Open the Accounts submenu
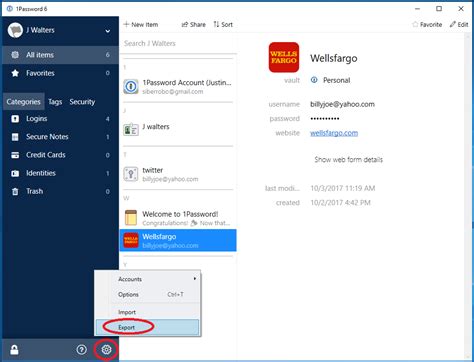Image resolution: width=474 pixels, height=362 pixels. (x=147, y=279)
